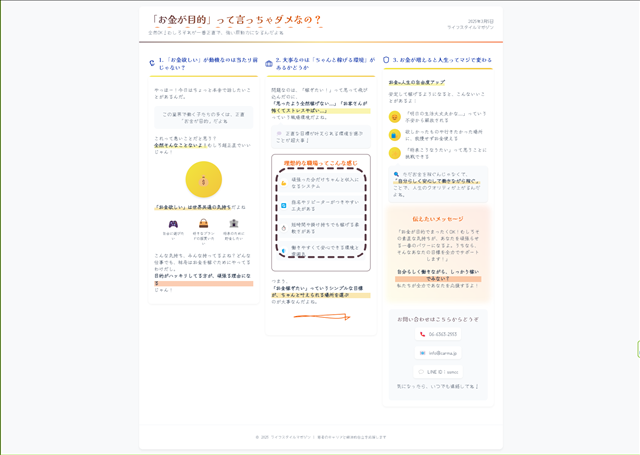
Task: Click the hourglass icon beside 短時間 row
Action: tap(284, 228)
